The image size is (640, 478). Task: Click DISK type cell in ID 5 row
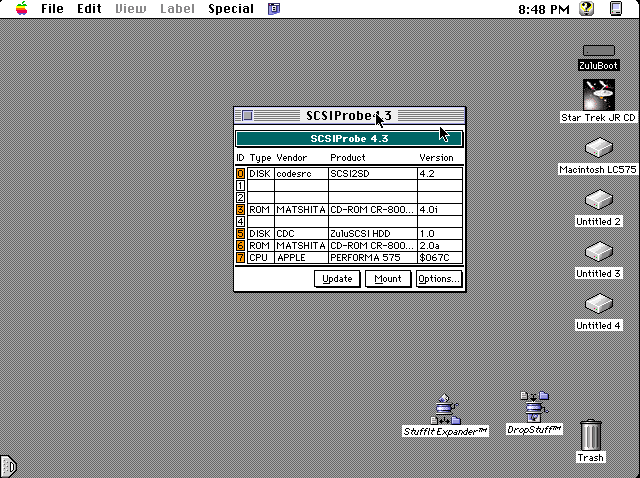(260, 233)
